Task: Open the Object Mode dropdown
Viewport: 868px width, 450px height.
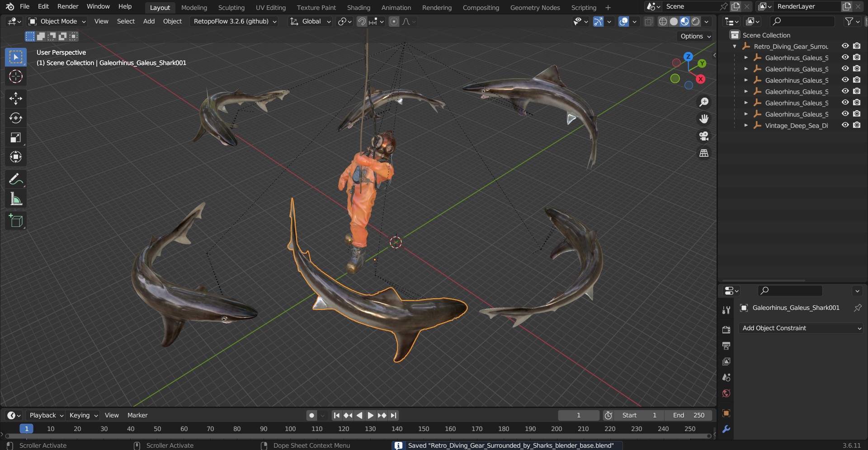Action: [57, 21]
